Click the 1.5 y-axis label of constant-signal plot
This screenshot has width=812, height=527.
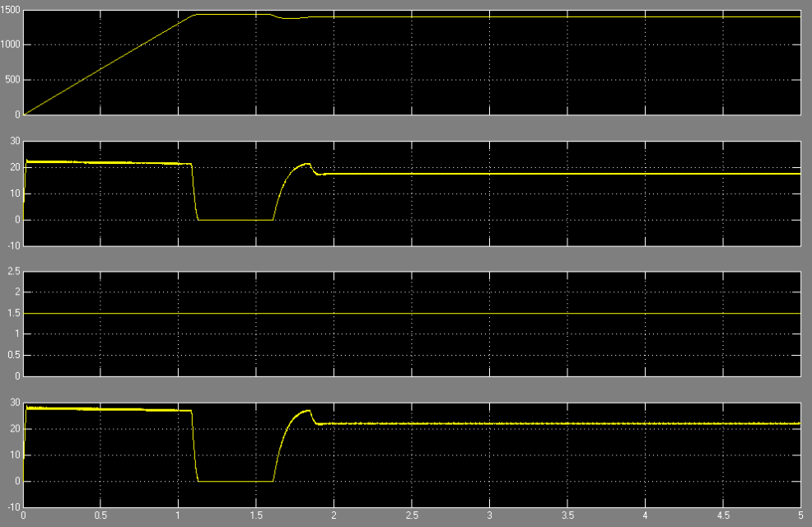pyautogui.click(x=15, y=313)
